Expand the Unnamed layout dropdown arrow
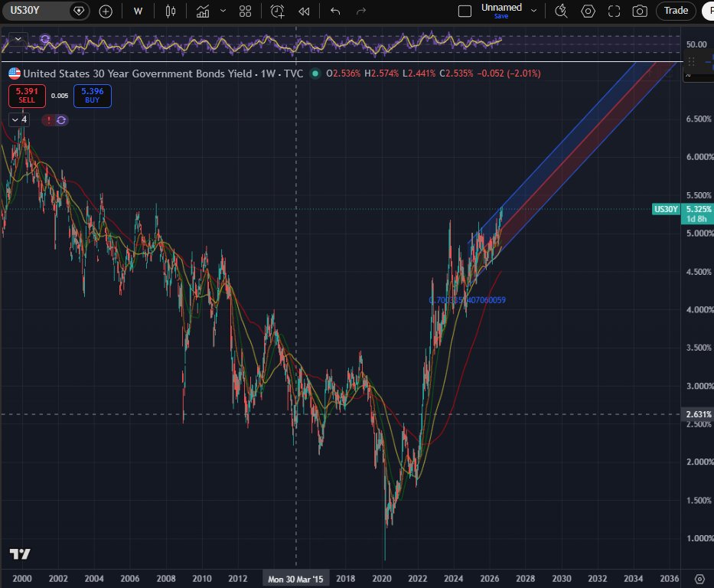The height and width of the screenshot is (588, 714). (533, 11)
